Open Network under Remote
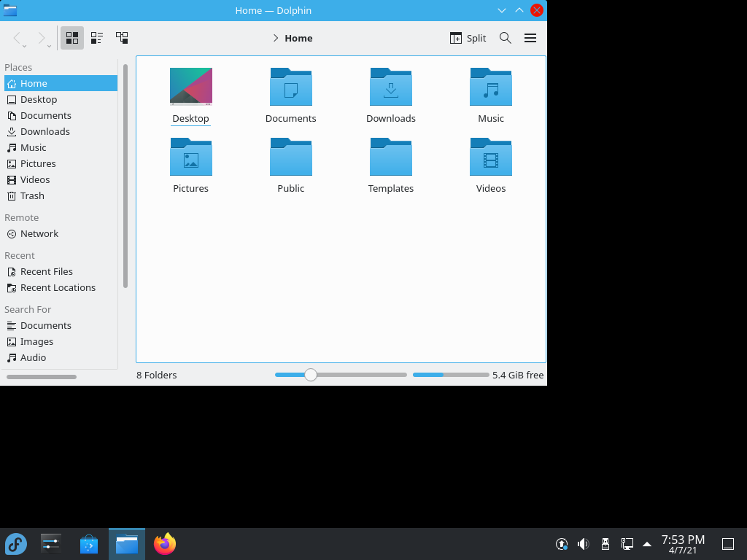The image size is (747, 560). (61, 234)
